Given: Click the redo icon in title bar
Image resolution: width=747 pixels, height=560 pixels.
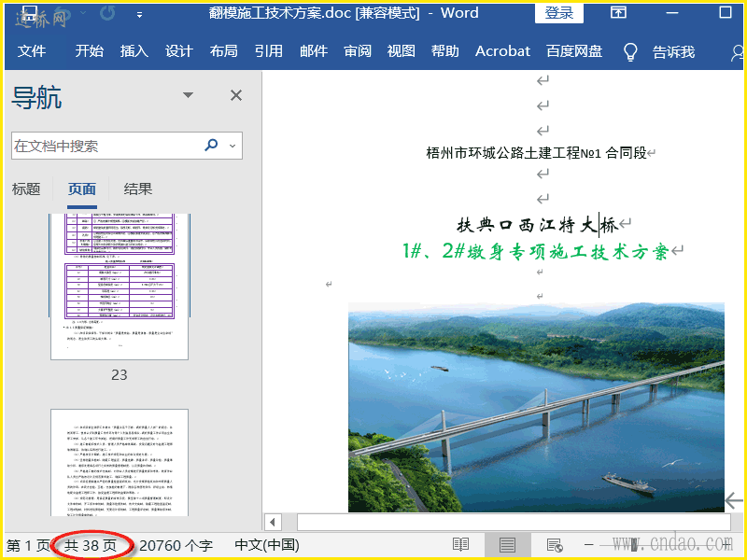Looking at the screenshot, I should pyautogui.click(x=107, y=13).
